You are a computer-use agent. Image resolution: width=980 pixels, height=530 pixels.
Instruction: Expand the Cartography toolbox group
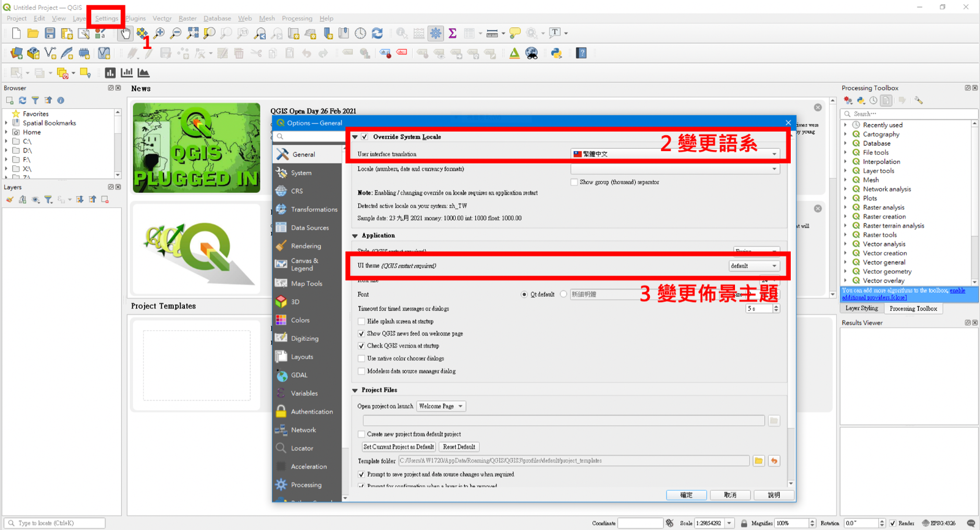(846, 134)
